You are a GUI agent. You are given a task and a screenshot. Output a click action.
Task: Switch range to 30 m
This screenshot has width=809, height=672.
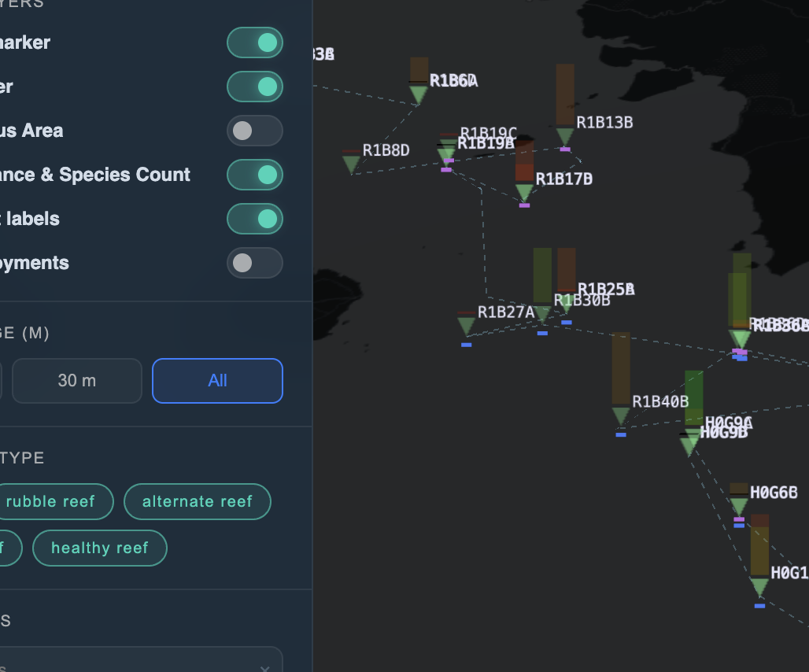(x=76, y=381)
